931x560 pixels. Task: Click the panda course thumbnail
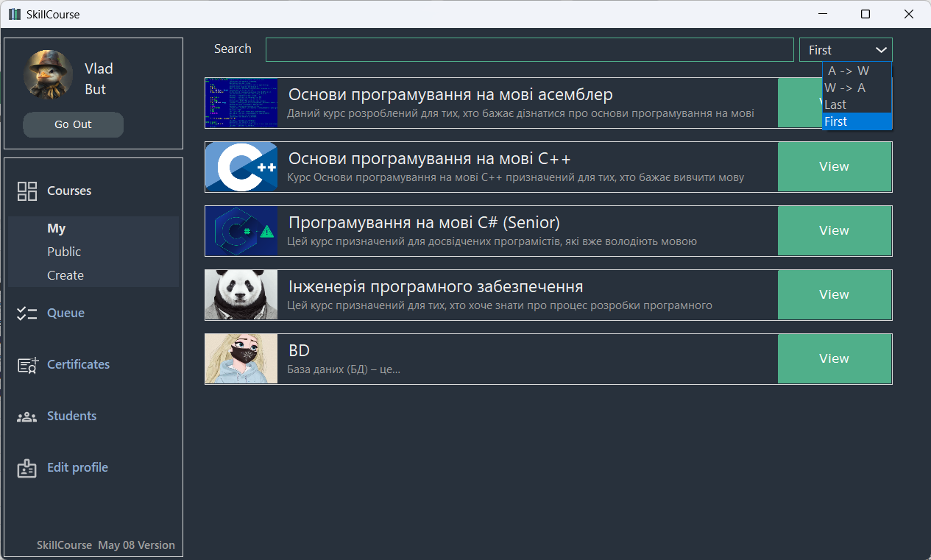(241, 294)
